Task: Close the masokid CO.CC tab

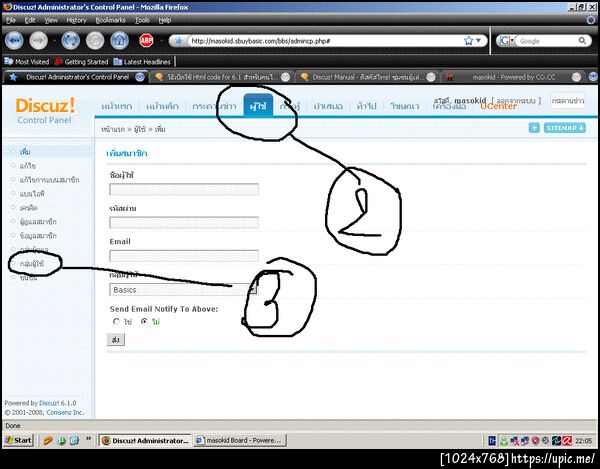Action: click(x=576, y=77)
